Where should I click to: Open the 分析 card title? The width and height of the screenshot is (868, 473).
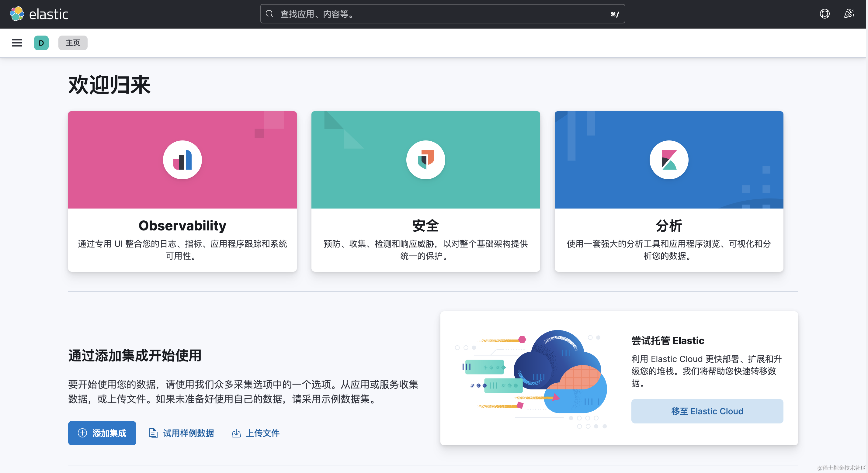tap(668, 226)
